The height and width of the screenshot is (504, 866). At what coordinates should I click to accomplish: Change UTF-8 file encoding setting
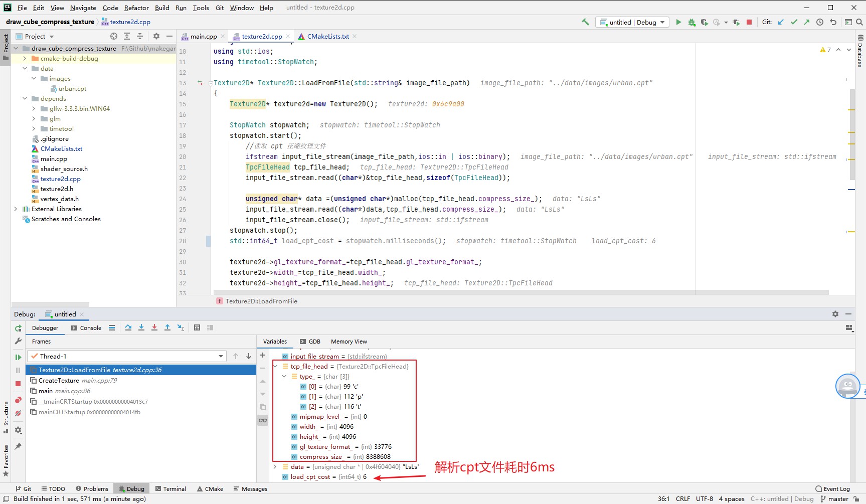[x=705, y=499]
